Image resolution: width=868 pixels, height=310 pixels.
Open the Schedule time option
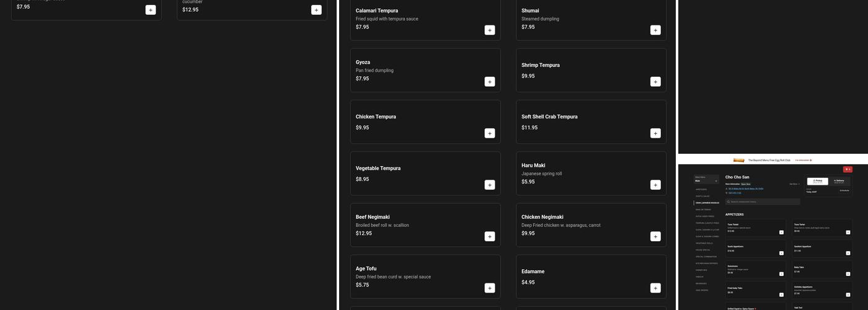[x=844, y=190]
